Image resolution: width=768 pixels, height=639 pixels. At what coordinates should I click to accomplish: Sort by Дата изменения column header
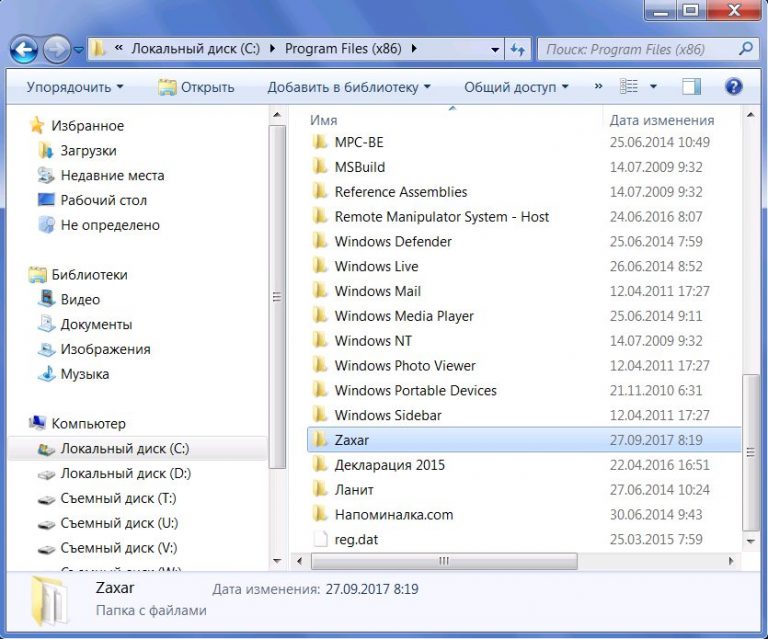[660, 119]
